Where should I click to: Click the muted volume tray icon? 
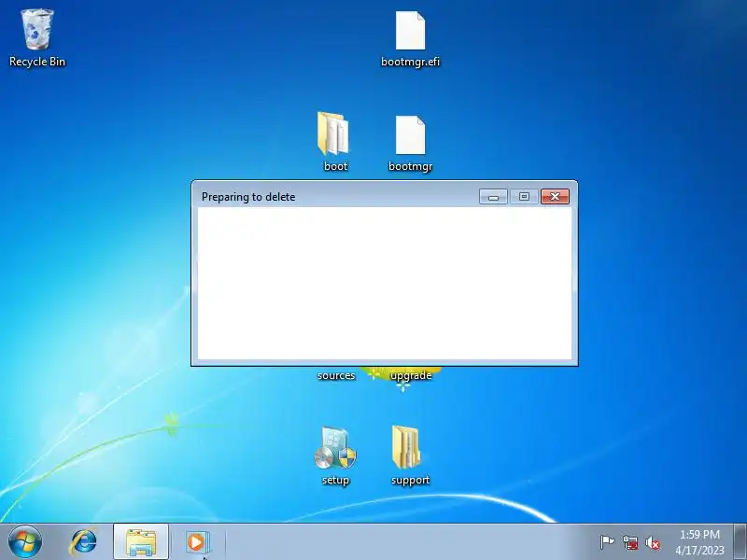pos(653,542)
